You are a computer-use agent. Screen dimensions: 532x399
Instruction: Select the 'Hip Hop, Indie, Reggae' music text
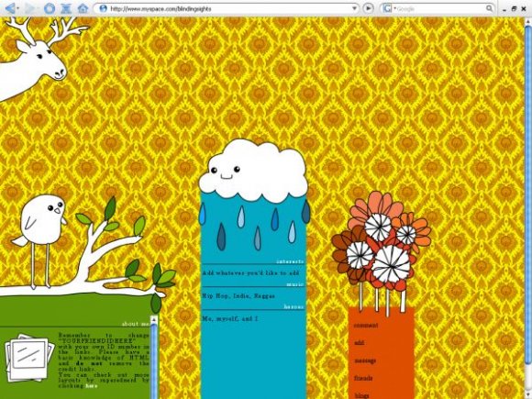pos(238,296)
